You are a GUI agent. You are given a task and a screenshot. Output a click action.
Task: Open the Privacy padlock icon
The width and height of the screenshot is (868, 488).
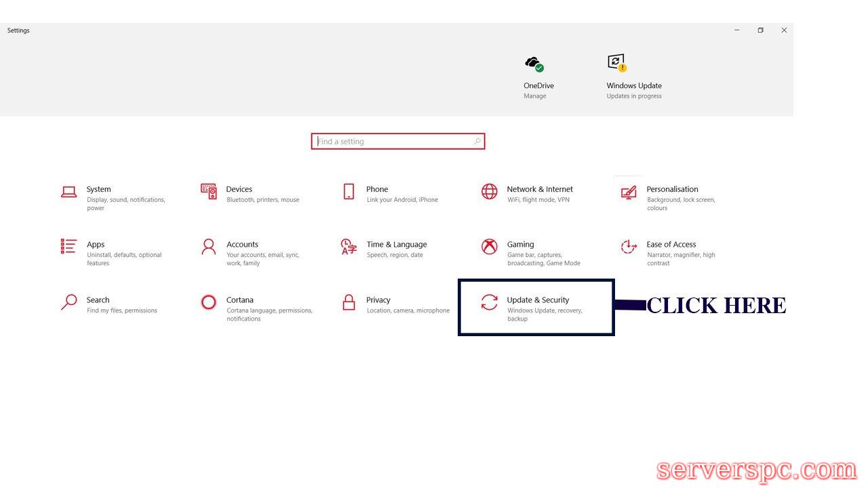coord(349,302)
